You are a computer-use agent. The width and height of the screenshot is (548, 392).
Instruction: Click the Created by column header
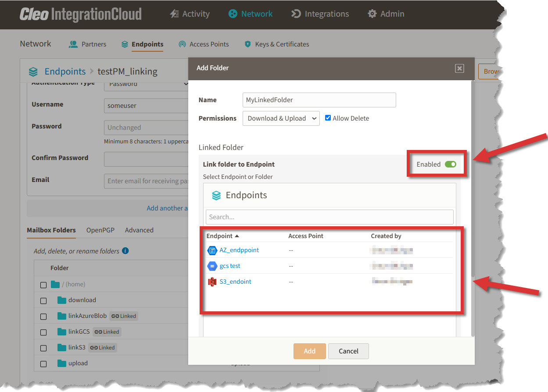pos(386,236)
